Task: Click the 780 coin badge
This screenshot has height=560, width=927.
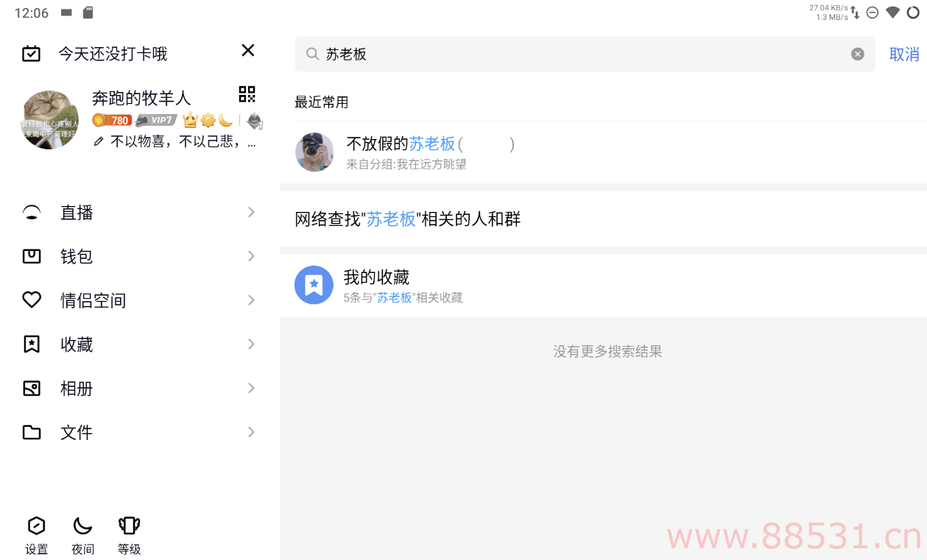Action: [x=112, y=120]
